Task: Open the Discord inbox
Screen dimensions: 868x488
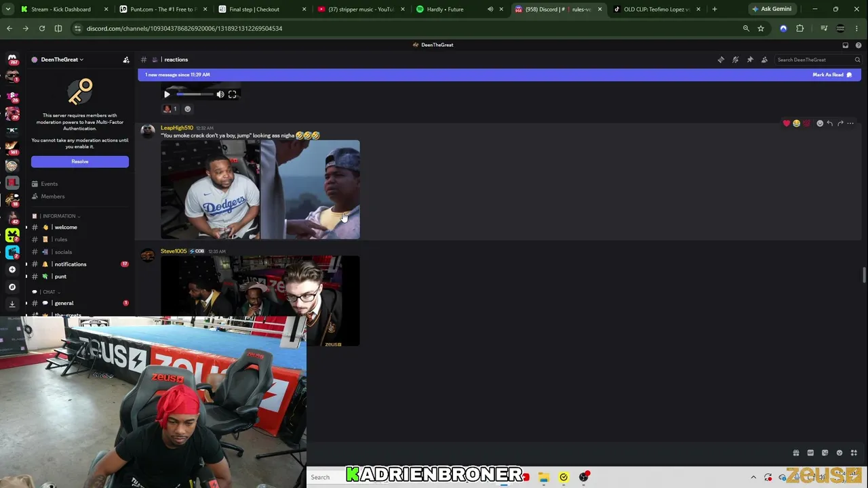Action: pos(845,45)
